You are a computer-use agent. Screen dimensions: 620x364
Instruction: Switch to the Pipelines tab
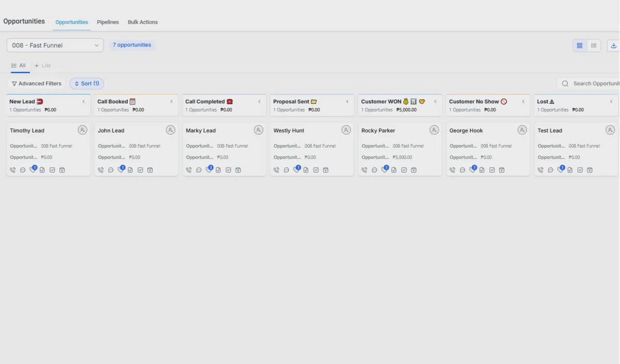tap(108, 22)
